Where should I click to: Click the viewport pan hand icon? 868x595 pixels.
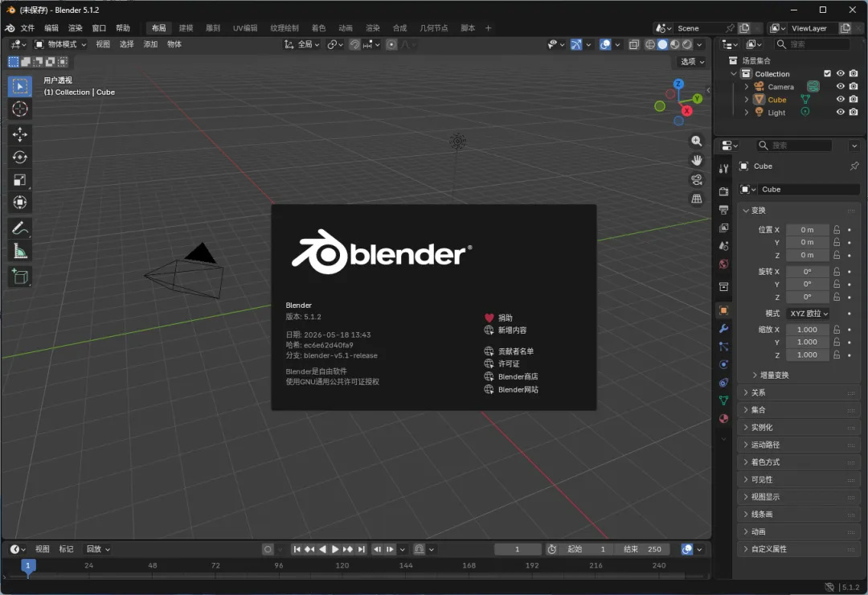click(696, 161)
